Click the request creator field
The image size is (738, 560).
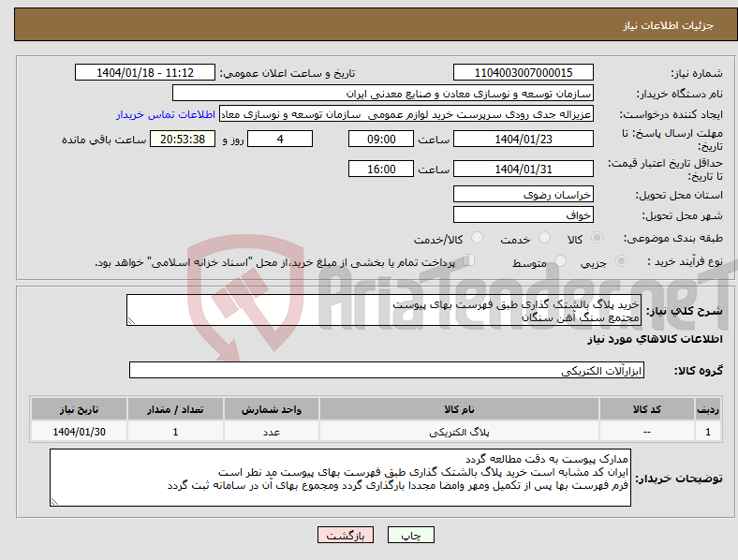[406, 114]
